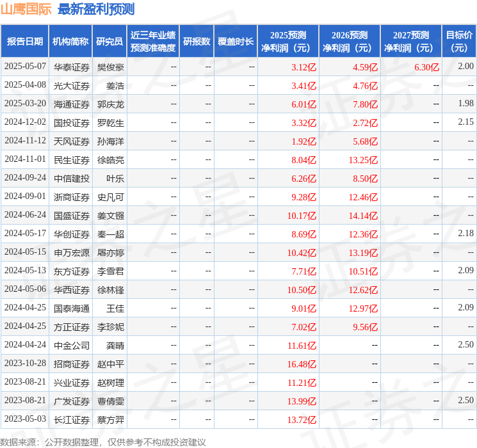Select the 国泰海通 institution cell
This screenshot has width=477, height=448.
click(x=72, y=308)
